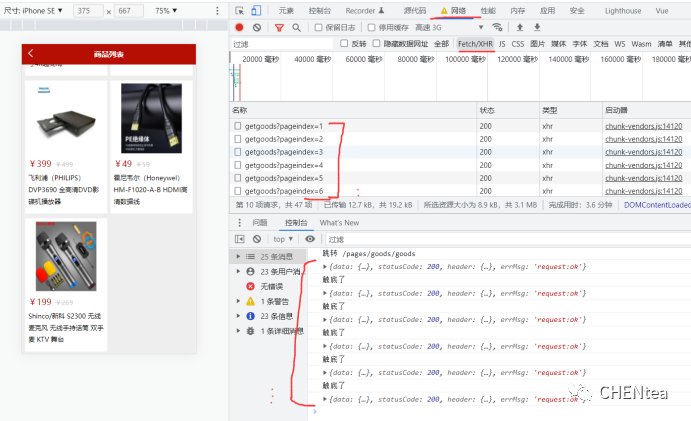The image size is (691, 421).
Task: Switch to the 元素 tab
Action: 286,10
